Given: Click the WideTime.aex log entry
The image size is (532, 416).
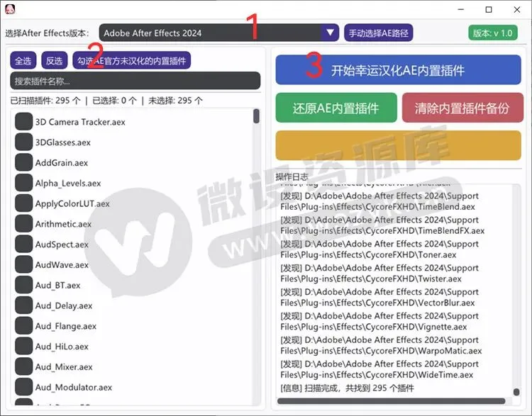Looking at the screenshot, I should click(379, 369).
